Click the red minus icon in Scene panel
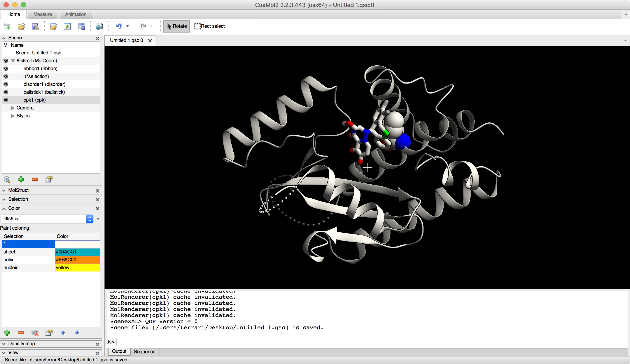Viewport: 630px width, 364px height. pyautogui.click(x=35, y=179)
